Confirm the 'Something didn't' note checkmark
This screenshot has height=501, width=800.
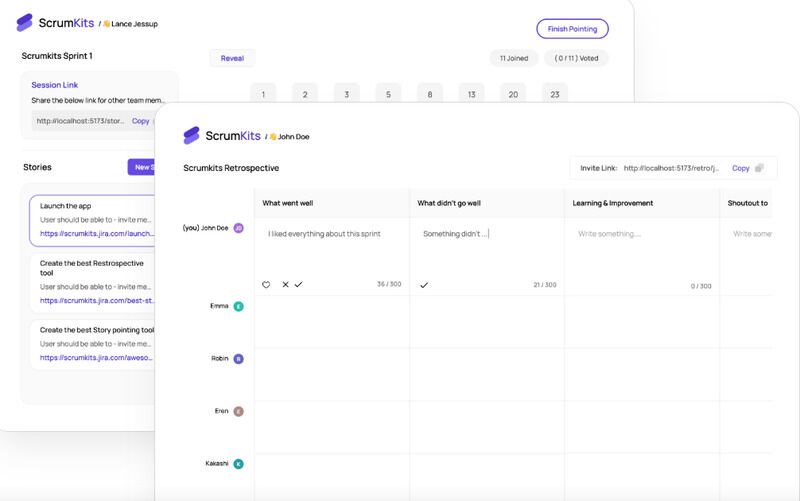pos(424,285)
